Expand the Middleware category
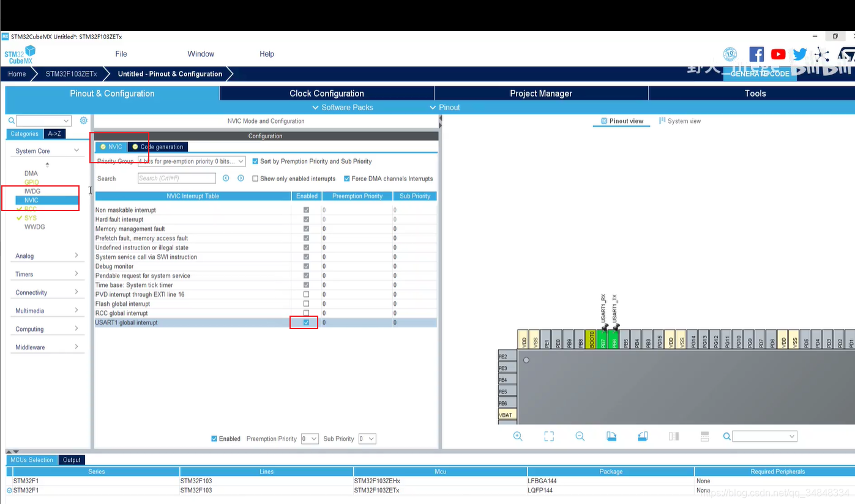 point(77,347)
